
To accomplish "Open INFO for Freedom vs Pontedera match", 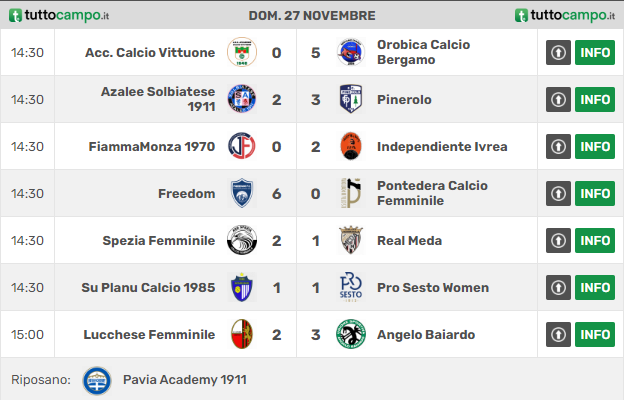I will coord(595,193).
